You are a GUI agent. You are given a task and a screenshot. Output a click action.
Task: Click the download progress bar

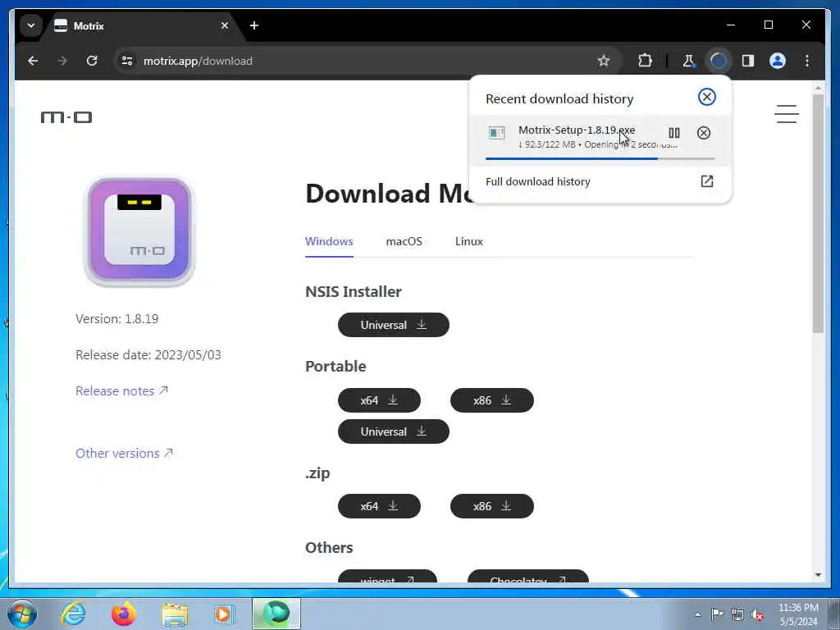[x=600, y=158]
